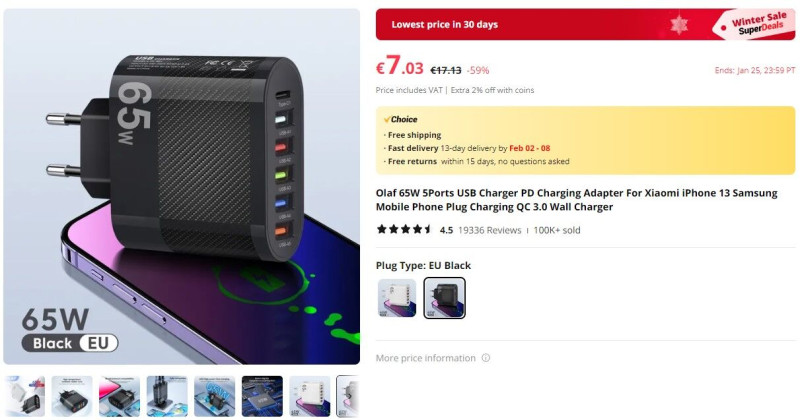This screenshot has height=420, width=800.
Task: Open the fourth thumbnail of charger charging phone
Action: coord(167,396)
